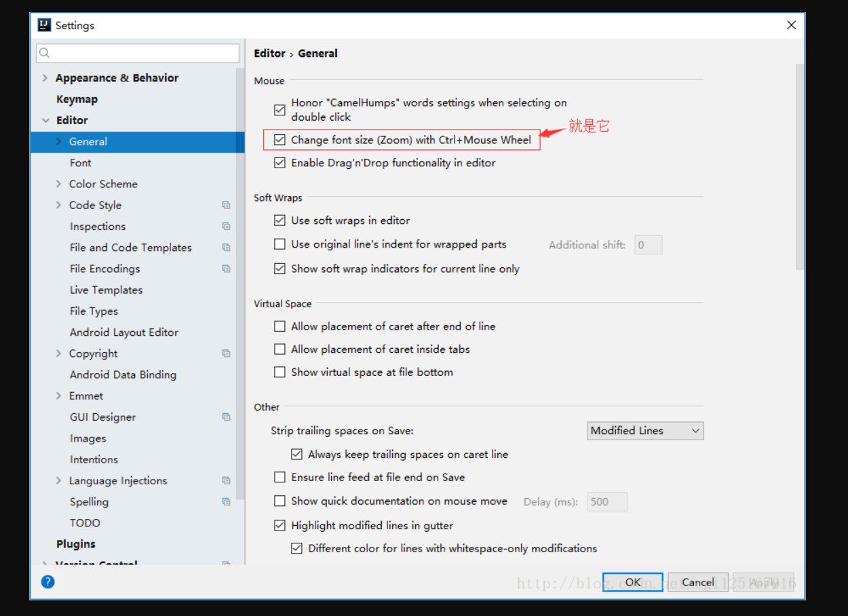
Task: Open the Images settings entry
Action: tap(88, 438)
